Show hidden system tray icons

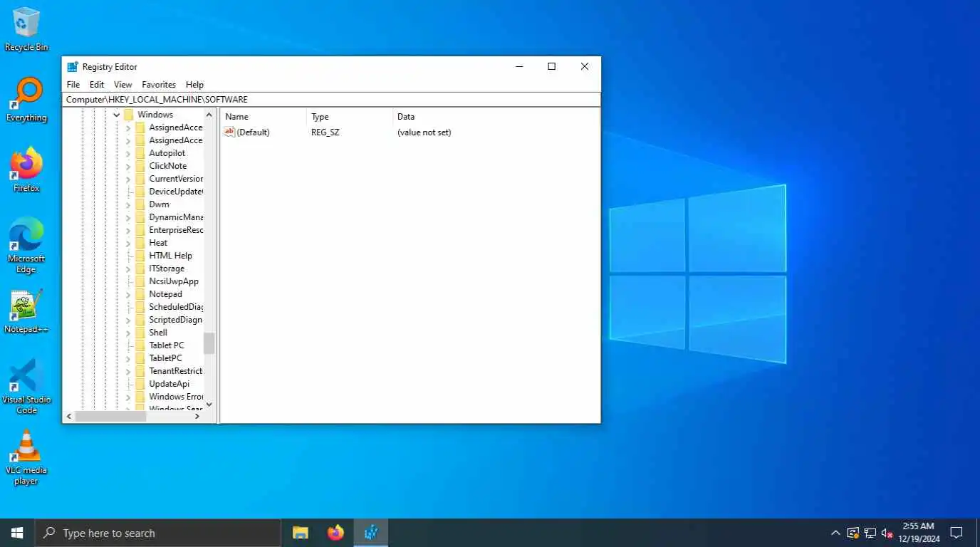pyautogui.click(x=835, y=533)
